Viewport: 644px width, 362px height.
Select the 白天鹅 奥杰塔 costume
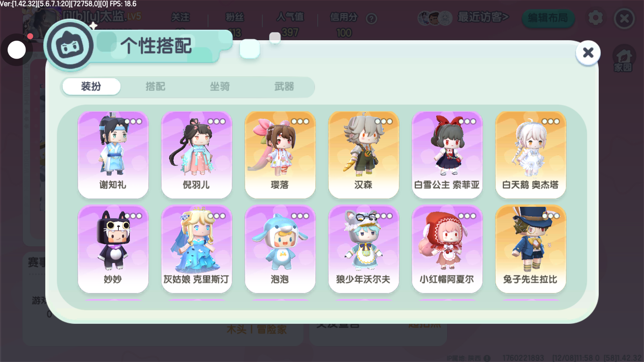[x=531, y=155]
